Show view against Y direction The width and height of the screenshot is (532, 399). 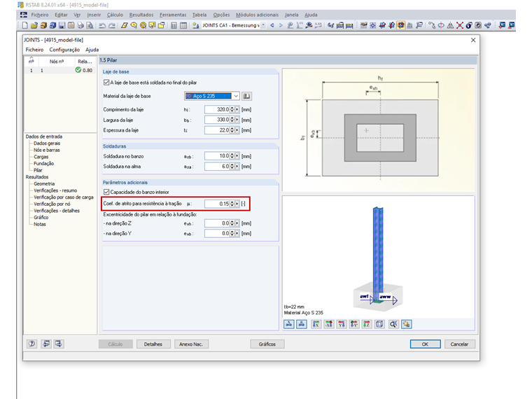354,324
